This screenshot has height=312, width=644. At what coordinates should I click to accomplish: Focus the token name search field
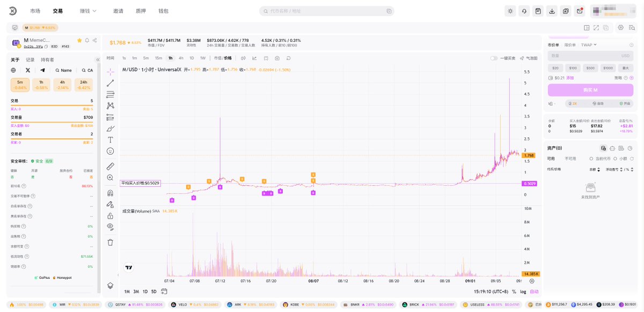pyautogui.click(x=326, y=11)
